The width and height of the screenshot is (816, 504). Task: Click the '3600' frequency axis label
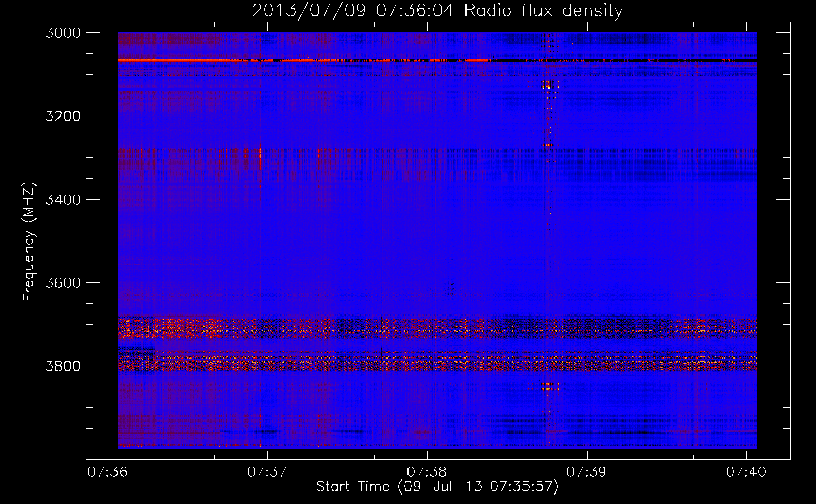(x=63, y=283)
